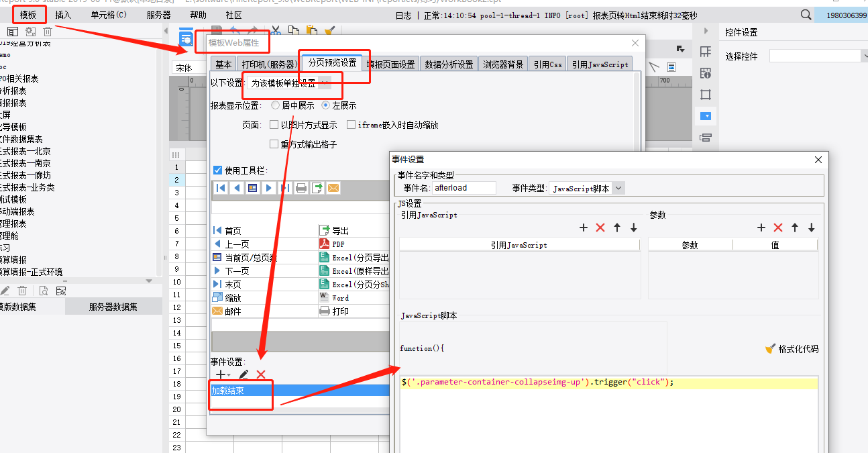This screenshot has width=868, height=453.
Task: Open the 模板 menu
Action: (x=28, y=15)
